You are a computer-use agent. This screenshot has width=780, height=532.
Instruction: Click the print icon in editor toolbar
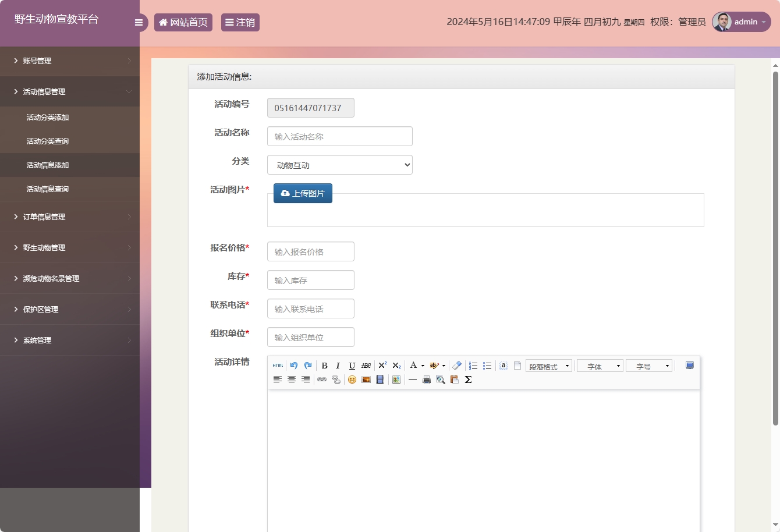(427, 380)
